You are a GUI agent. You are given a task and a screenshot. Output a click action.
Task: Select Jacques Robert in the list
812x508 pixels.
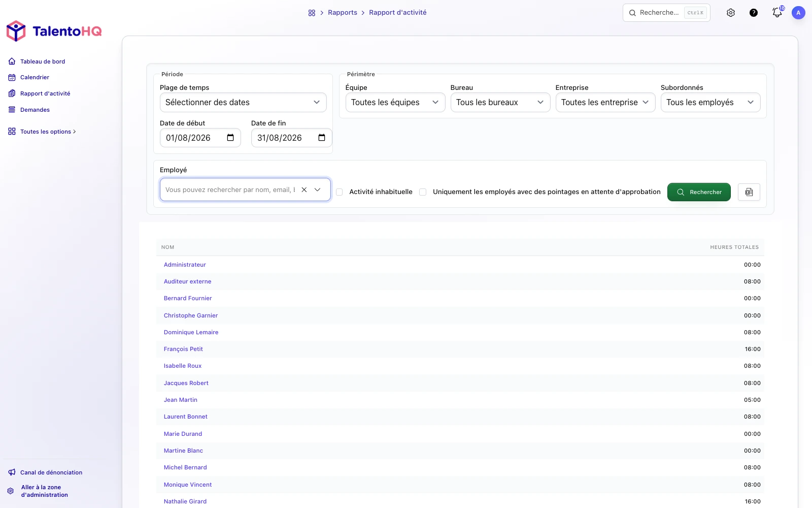[186, 383]
